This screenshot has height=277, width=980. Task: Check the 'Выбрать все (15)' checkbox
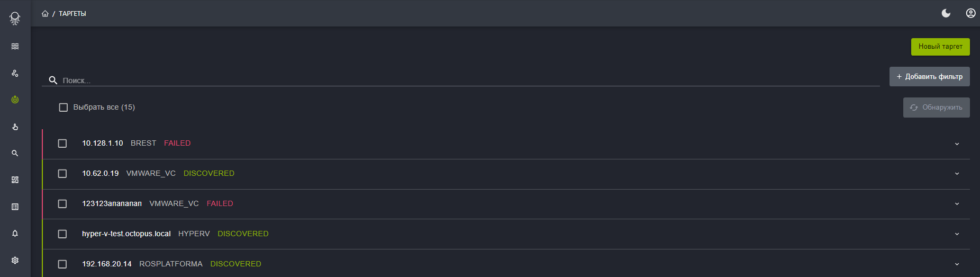[63, 108]
